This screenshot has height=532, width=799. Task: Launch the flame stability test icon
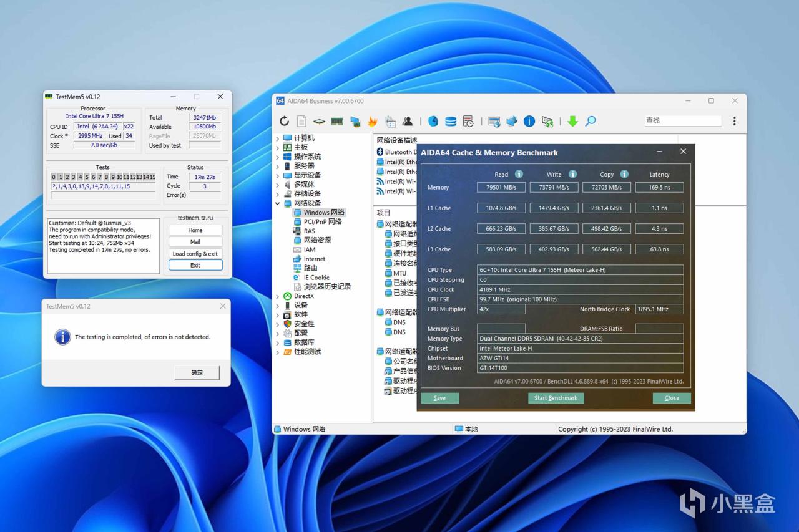(x=373, y=122)
